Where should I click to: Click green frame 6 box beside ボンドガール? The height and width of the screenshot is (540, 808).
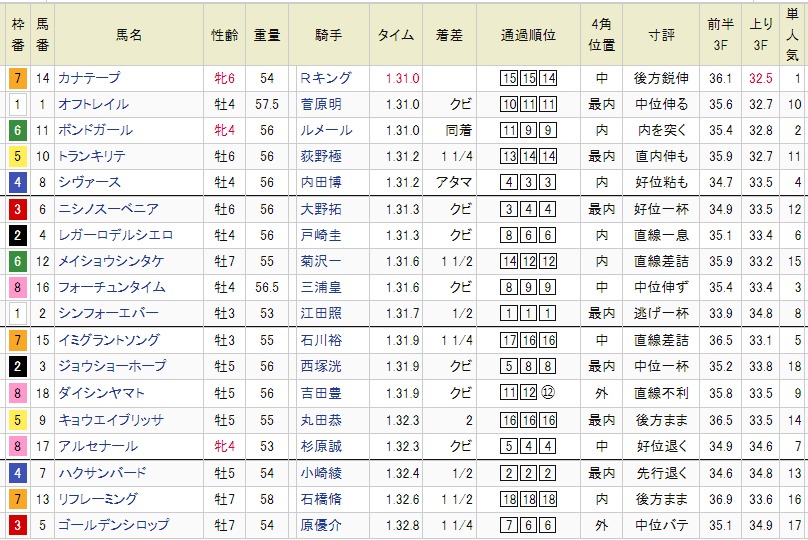[17, 130]
